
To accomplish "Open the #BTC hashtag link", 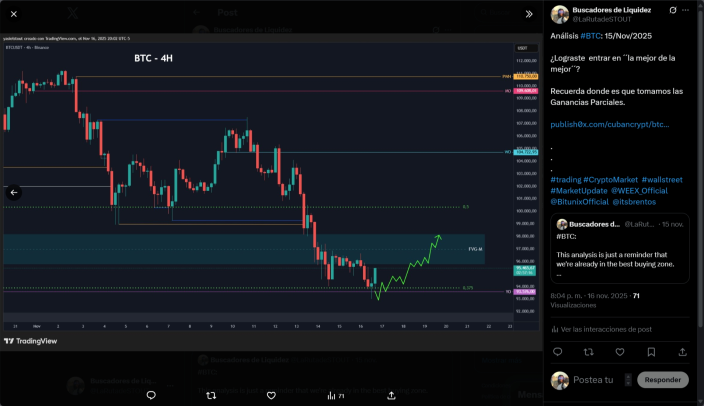I will click(x=590, y=36).
